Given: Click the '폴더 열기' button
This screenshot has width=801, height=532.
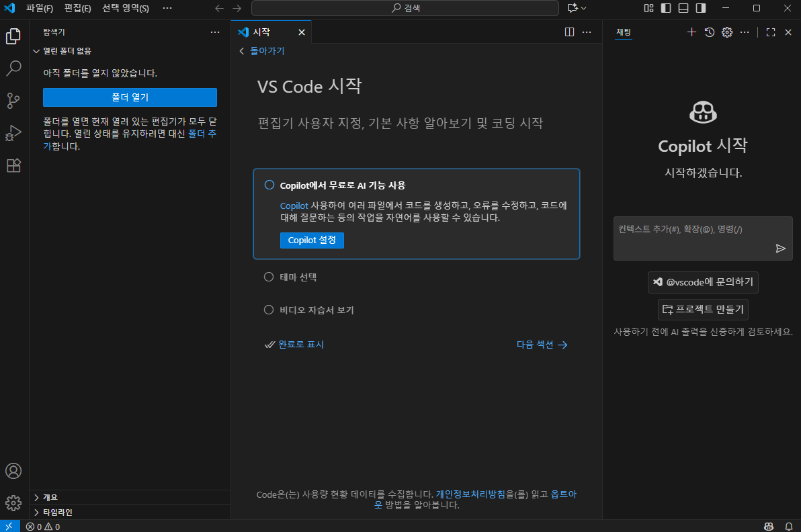Looking at the screenshot, I should [x=130, y=97].
